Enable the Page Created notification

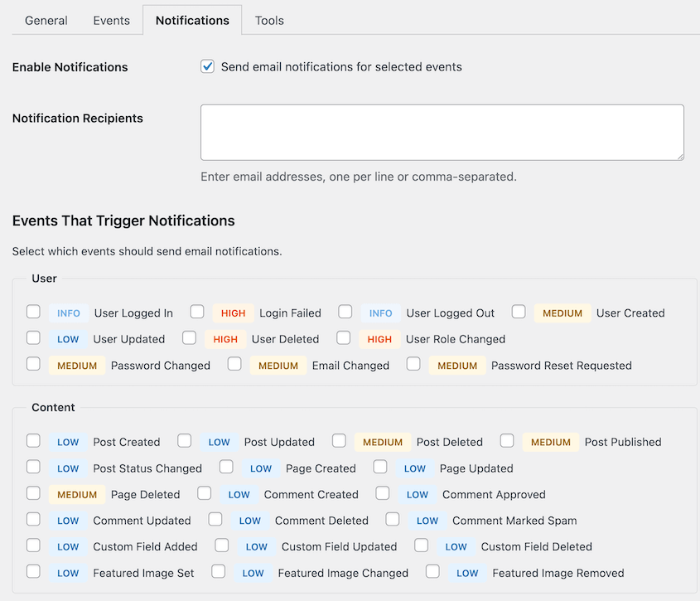tap(226, 468)
